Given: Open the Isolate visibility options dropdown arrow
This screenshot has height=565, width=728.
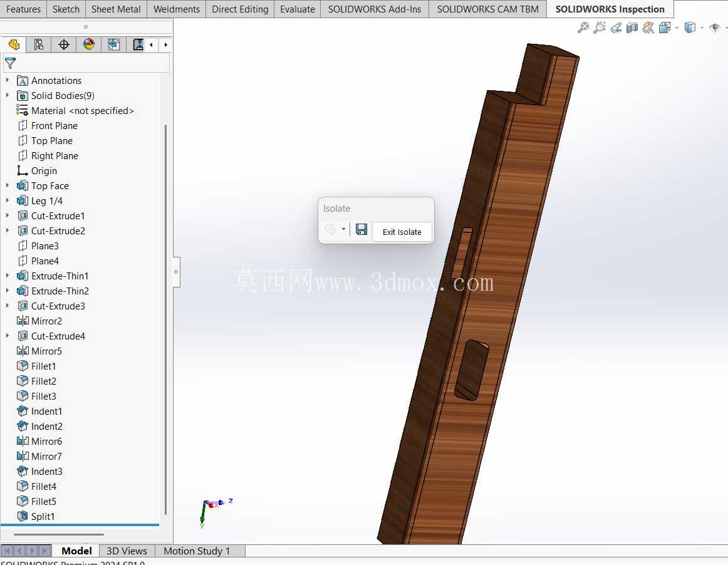Looking at the screenshot, I should [343, 229].
